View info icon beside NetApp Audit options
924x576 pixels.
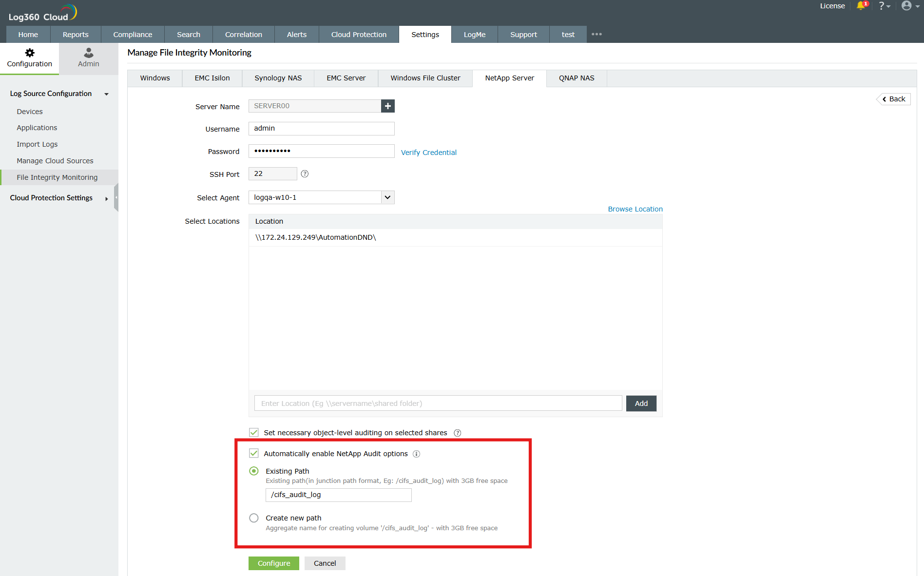click(417, 454)
